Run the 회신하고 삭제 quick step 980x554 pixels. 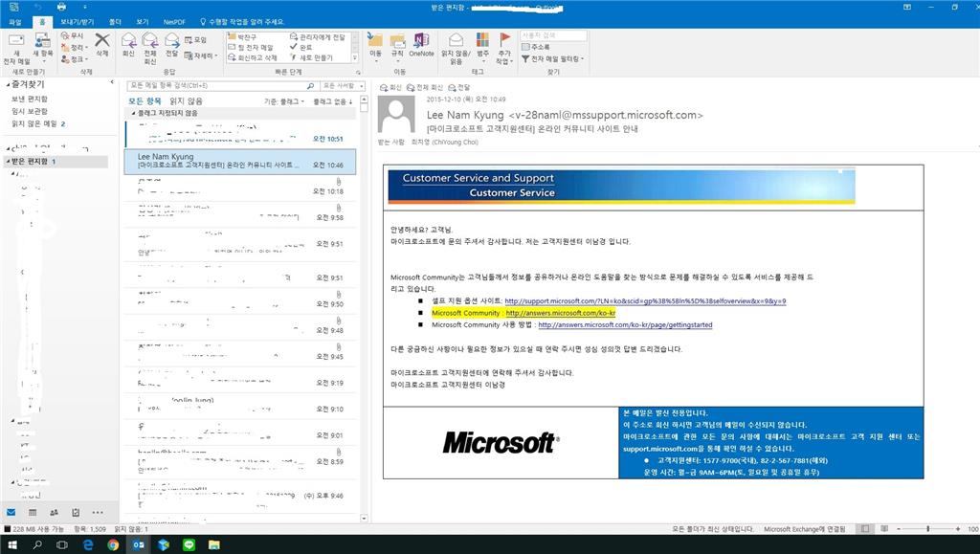253,57
